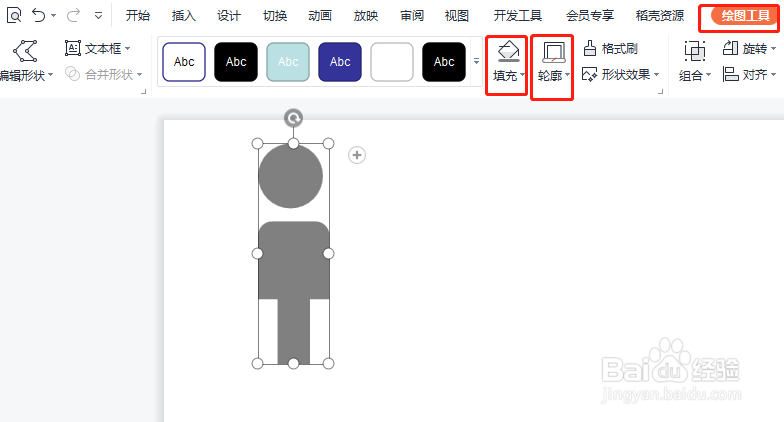The height and width of the screenshot is (422, 784).
Task: Open the 设计 tab
Action: click(229, 16)
